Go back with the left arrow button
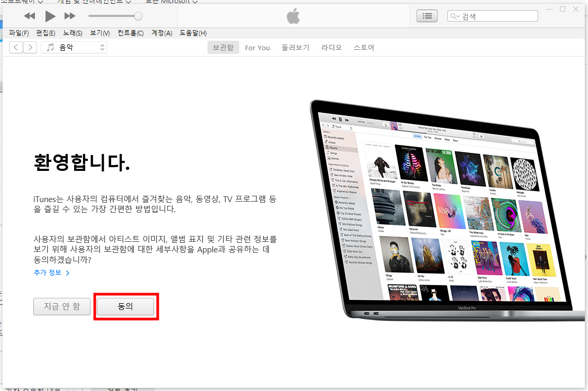Screen dimensions: 588x391 [16, 47]
